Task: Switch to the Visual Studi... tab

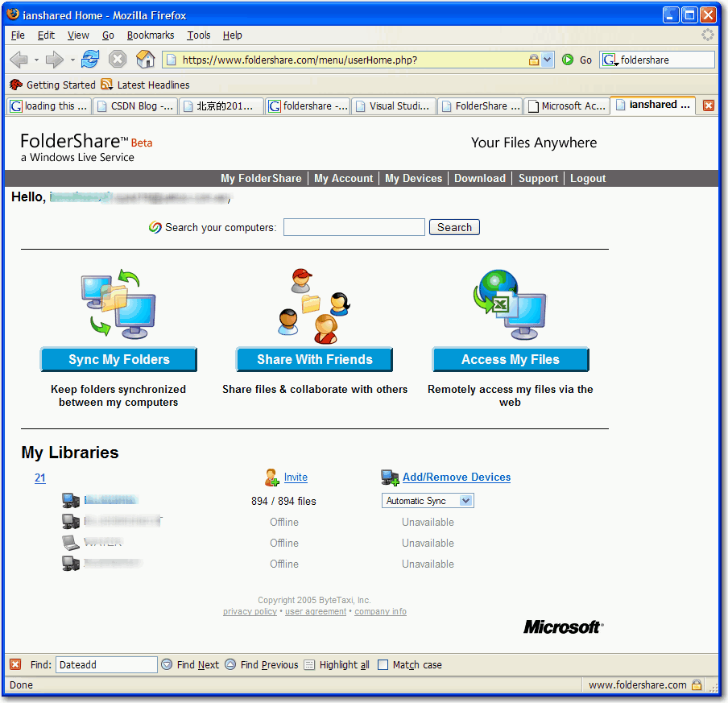Action: tap(394, 105)
